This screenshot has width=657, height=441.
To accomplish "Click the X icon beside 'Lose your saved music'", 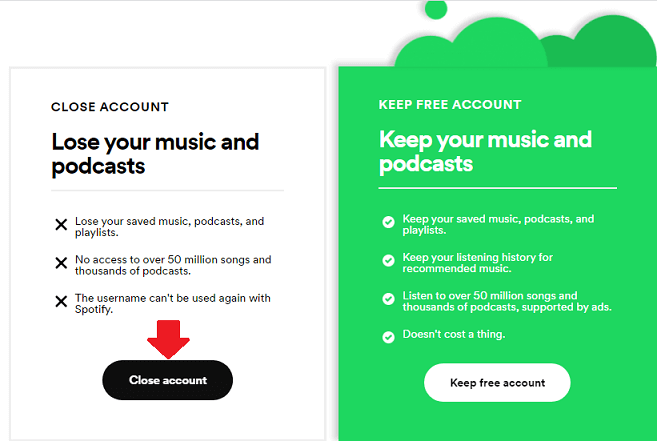I will 61,225.
